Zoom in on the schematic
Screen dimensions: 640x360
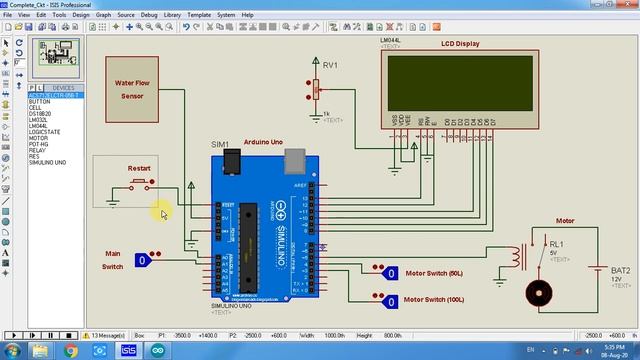tap(140, 27)
